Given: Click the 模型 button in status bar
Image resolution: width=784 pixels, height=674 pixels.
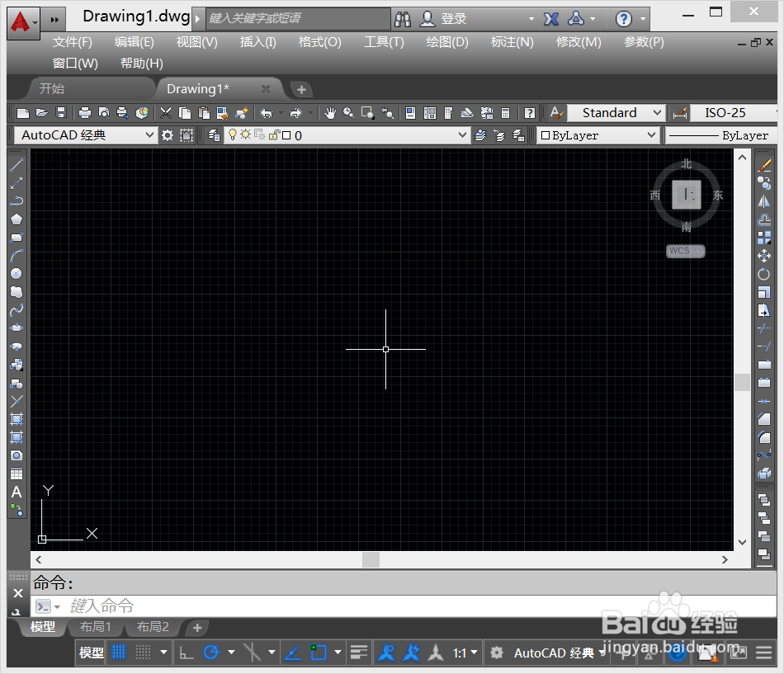Looking at the screenshot, I should click(x=91, y=653).
